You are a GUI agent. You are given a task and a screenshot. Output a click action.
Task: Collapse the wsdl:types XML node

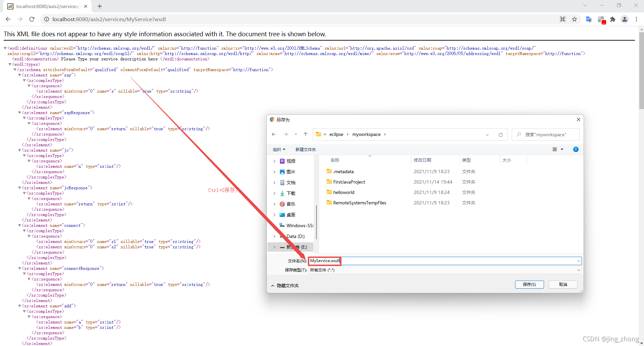[x=10, y=64]
